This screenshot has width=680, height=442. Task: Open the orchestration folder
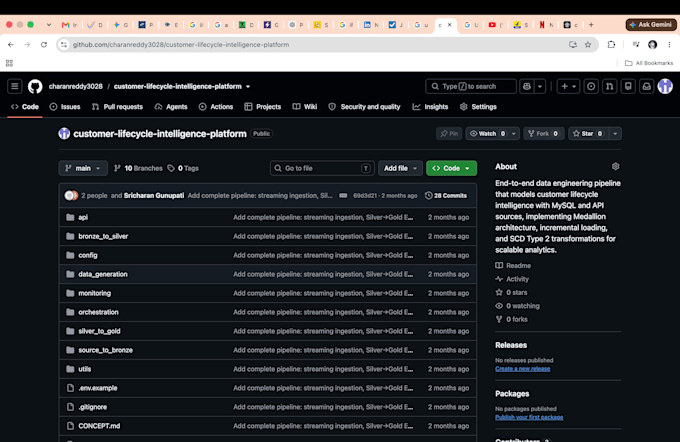[x=98, y=312]
